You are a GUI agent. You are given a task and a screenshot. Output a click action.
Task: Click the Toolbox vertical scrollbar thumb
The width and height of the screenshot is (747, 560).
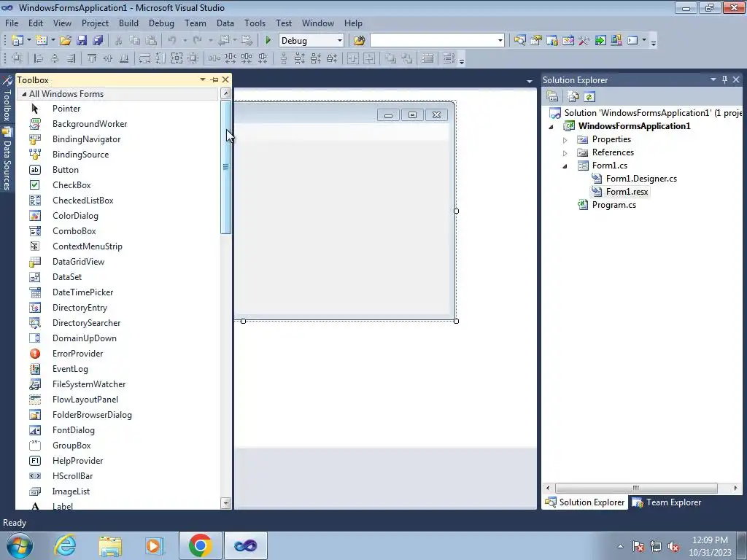pos(226,167)
